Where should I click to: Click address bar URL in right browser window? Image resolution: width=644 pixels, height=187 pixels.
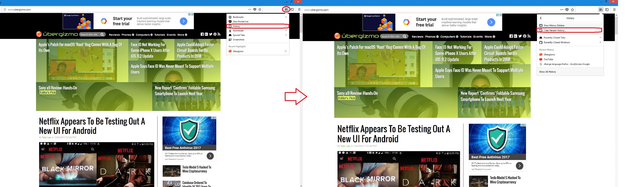(x=316, y=10)
